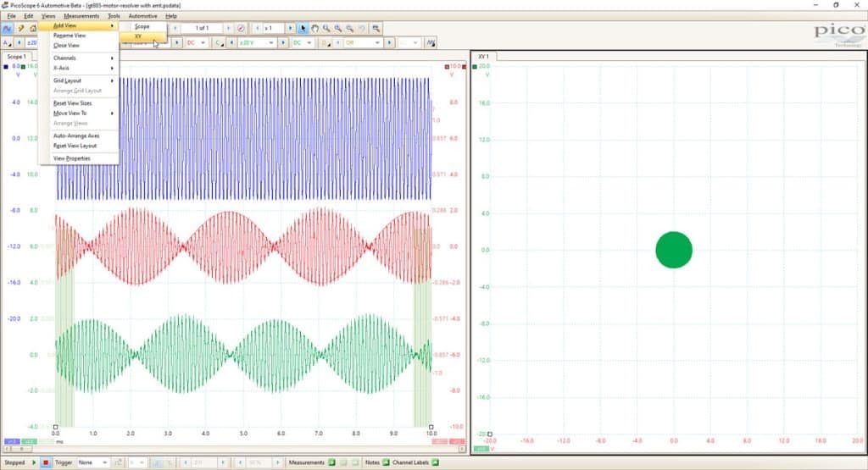Screen dimensions: 868x470
Task: Select the scope mode waveform icon
Action: pyautogui.click(x=7, y=28)
